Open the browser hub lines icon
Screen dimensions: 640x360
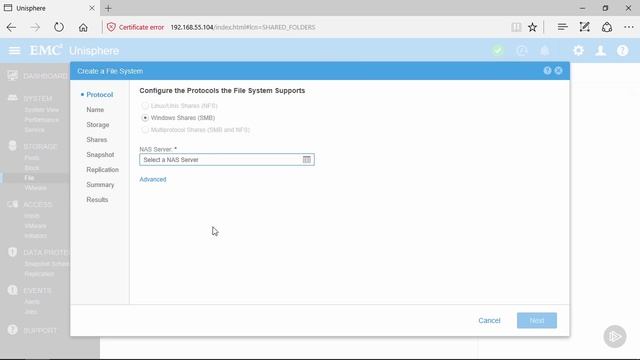pyautogui.click(x=562, y=27)
